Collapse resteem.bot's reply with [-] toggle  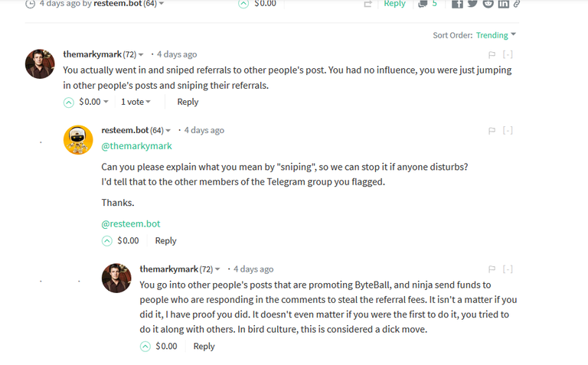(x=508, y=130)
